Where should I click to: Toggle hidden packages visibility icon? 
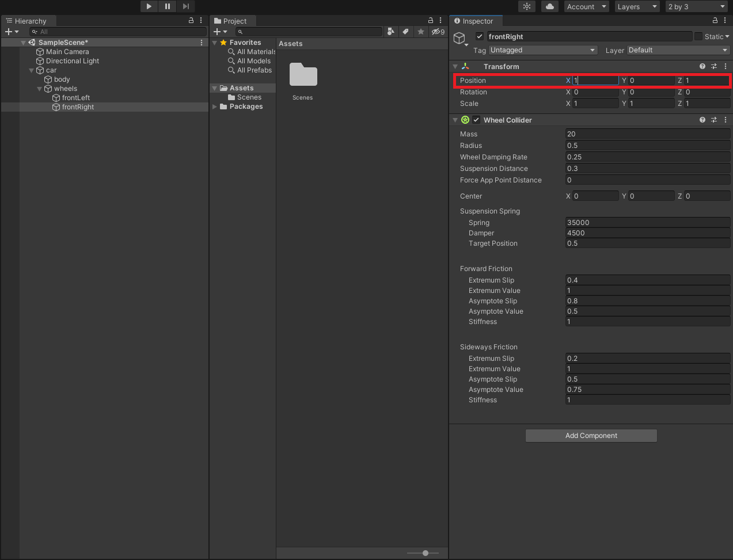click(438, 32)
